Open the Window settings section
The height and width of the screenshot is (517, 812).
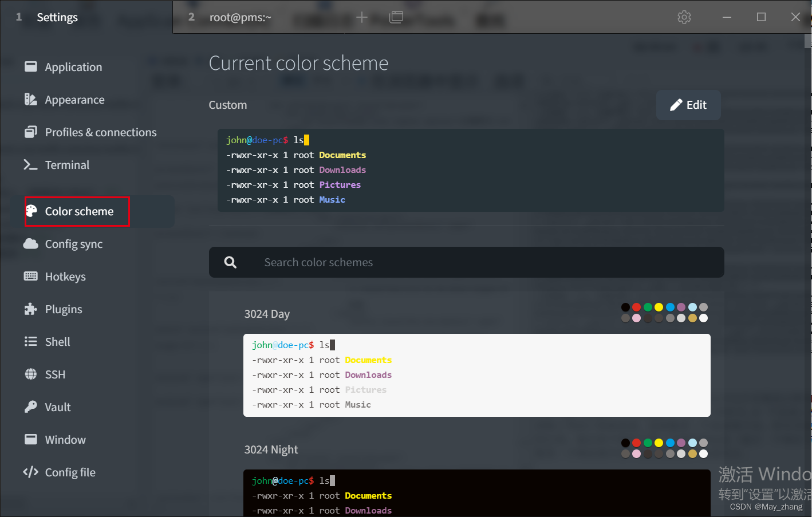(65, 440)
